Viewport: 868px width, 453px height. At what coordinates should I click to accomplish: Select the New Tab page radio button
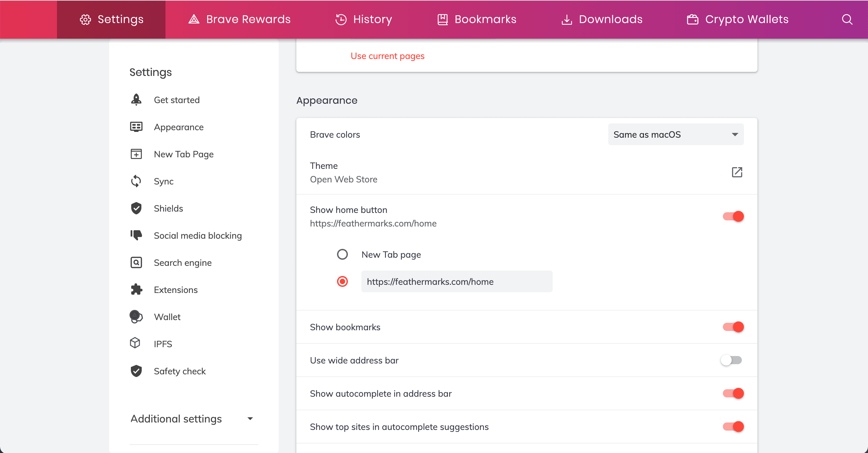click(x=342, y=254)
